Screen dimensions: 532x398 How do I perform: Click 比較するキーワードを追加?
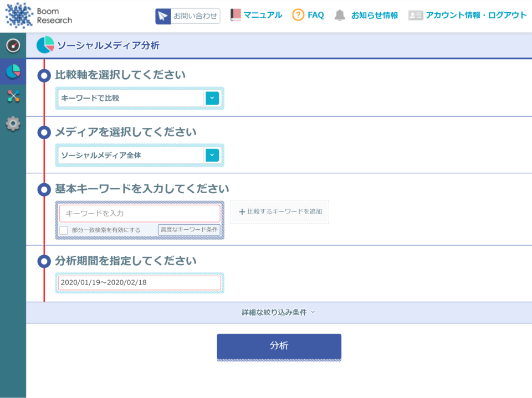point(280,212)
